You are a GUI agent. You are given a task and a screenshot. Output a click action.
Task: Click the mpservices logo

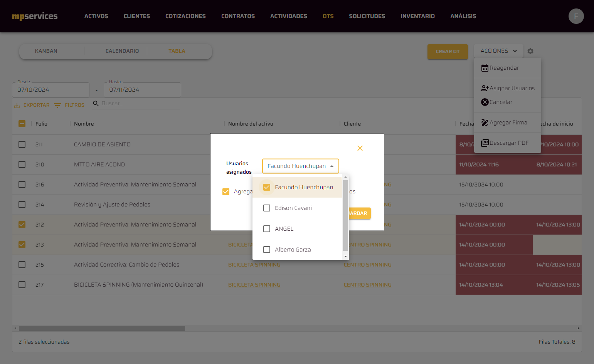(35, 16)
